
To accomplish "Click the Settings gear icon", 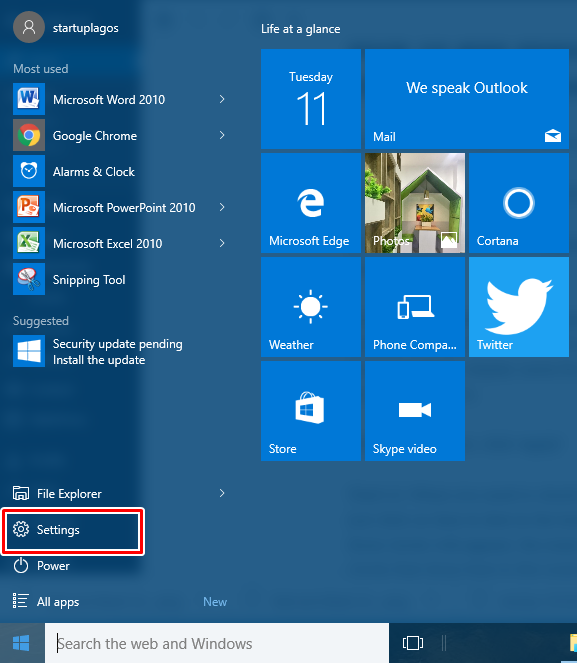I will [21, 529].
